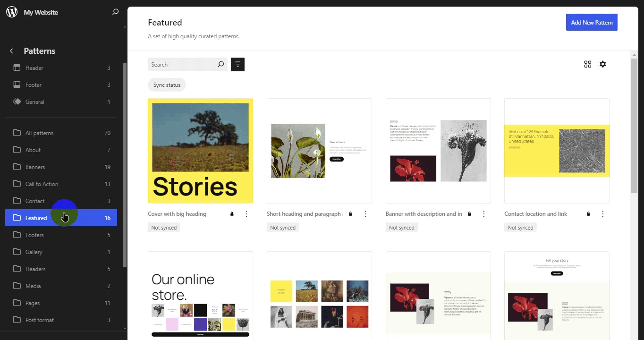This screenshot has height=340, width=644.
Task: Open view options gear icon
Action: pyautogui.click(x=603, y=64)
